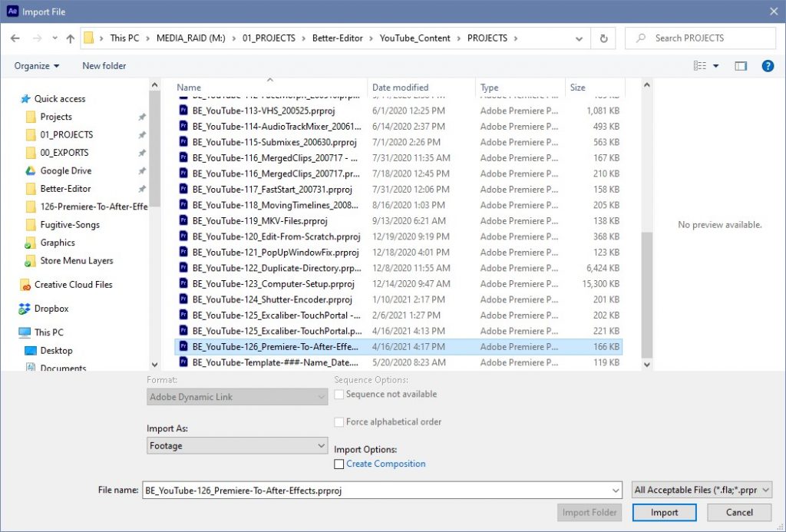Toggle the preview pane icon

[741, 66]
